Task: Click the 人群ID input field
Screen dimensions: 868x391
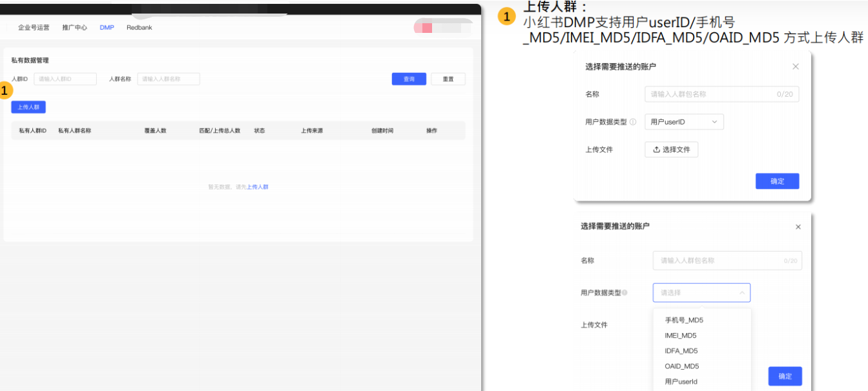Action: [65, 78]
